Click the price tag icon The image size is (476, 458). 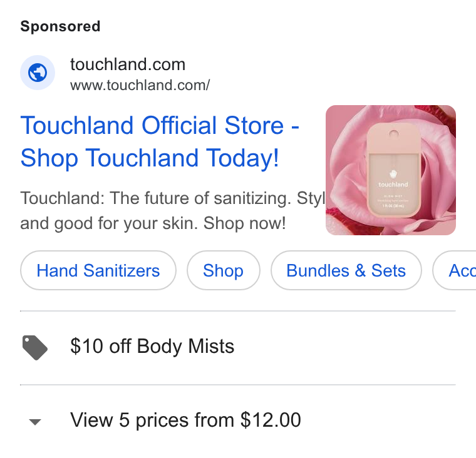tap(35, 348)
